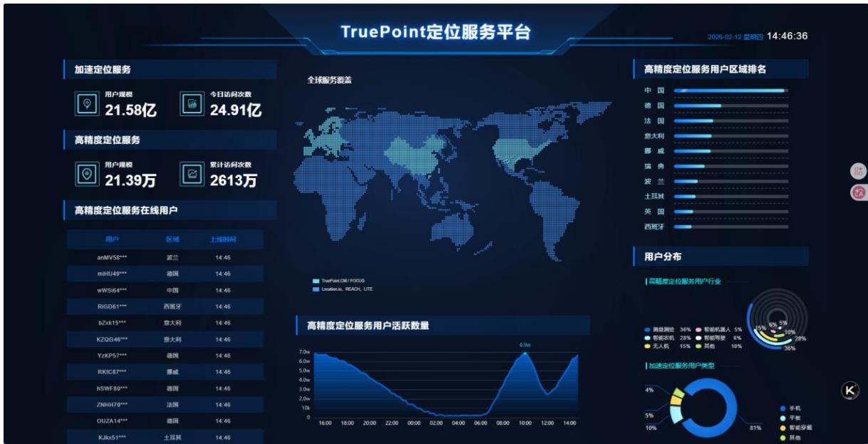Click the 高精度定位服务用户行业 subsection heading
The width and height of the screenshot is (868, 444).
pos(684,282)
